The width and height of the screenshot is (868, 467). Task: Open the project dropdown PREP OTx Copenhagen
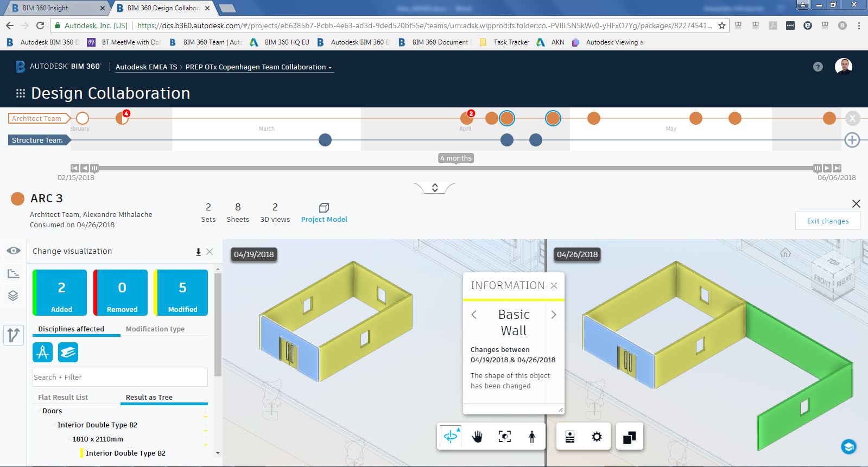pos(258,67)
